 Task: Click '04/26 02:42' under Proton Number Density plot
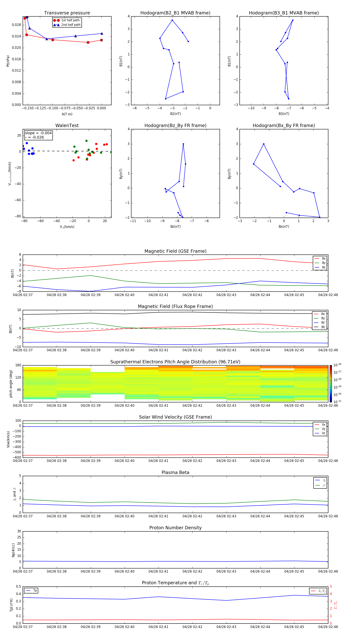192,571
